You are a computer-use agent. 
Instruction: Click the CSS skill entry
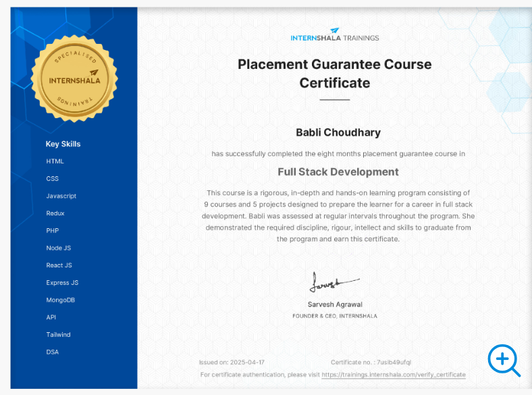(52, 178)
